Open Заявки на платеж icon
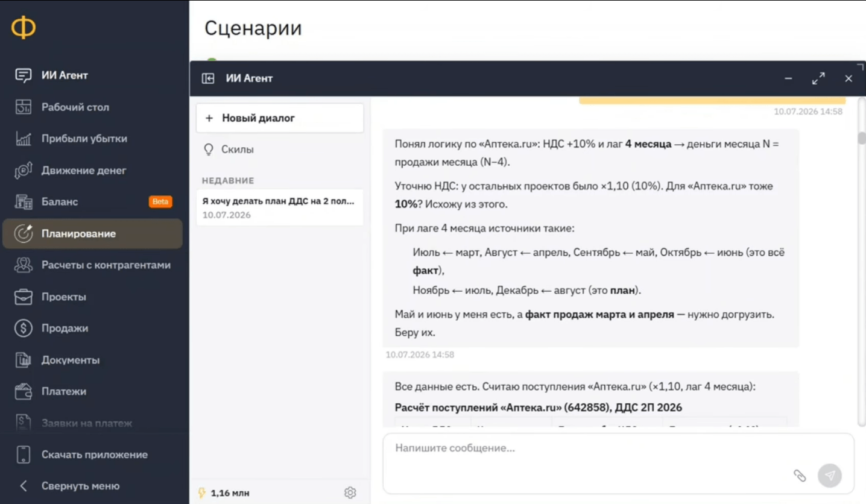Viewport: 866px width, 504px height. point(24,423)
